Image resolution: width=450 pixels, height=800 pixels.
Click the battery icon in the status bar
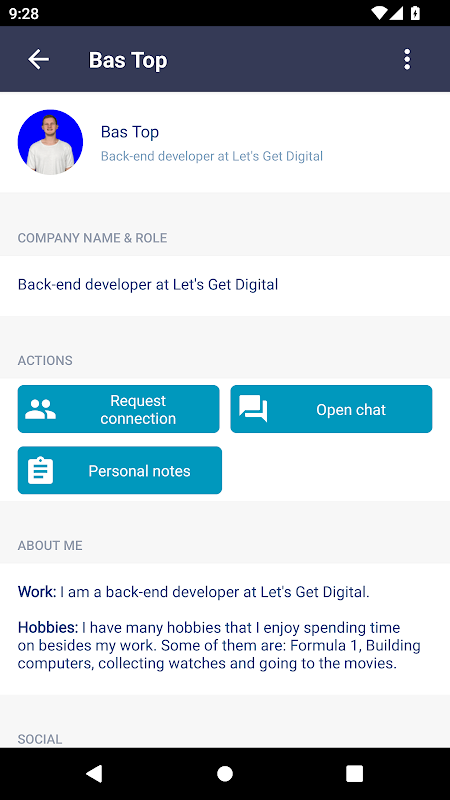click(x=415, y=13)
